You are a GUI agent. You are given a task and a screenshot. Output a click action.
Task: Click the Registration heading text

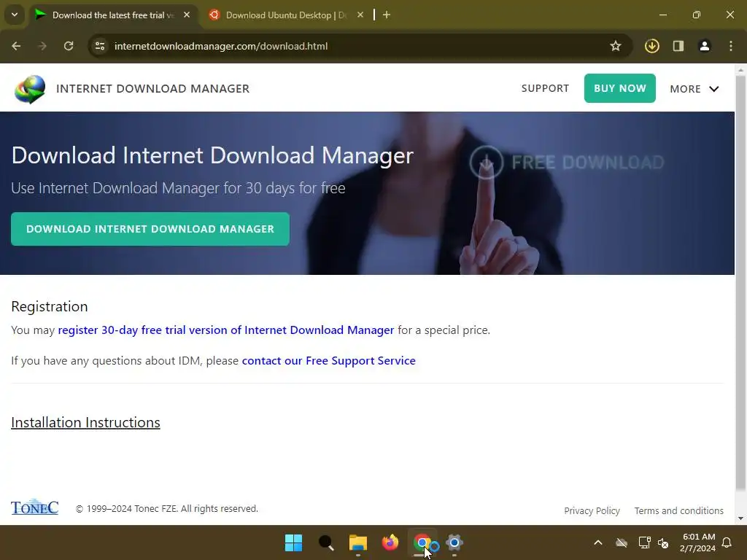click(50, 306)
